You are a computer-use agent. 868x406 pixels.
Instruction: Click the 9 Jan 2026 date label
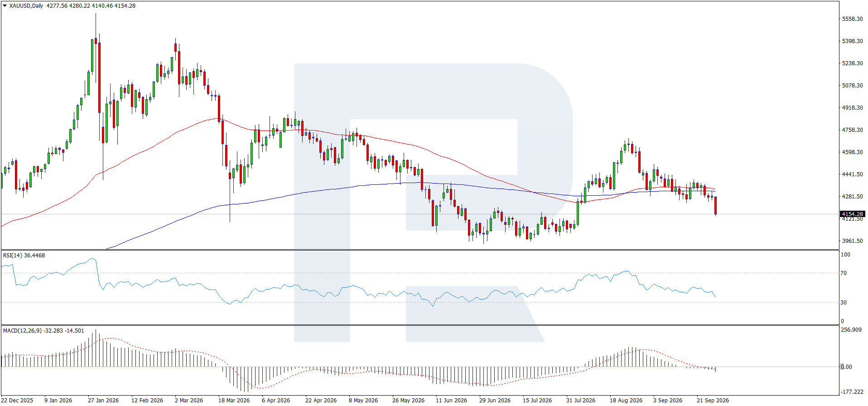[58, 401]
